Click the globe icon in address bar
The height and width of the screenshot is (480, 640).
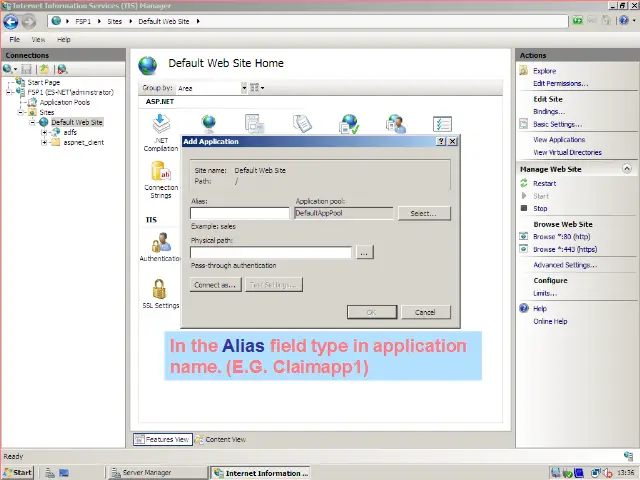56,21
